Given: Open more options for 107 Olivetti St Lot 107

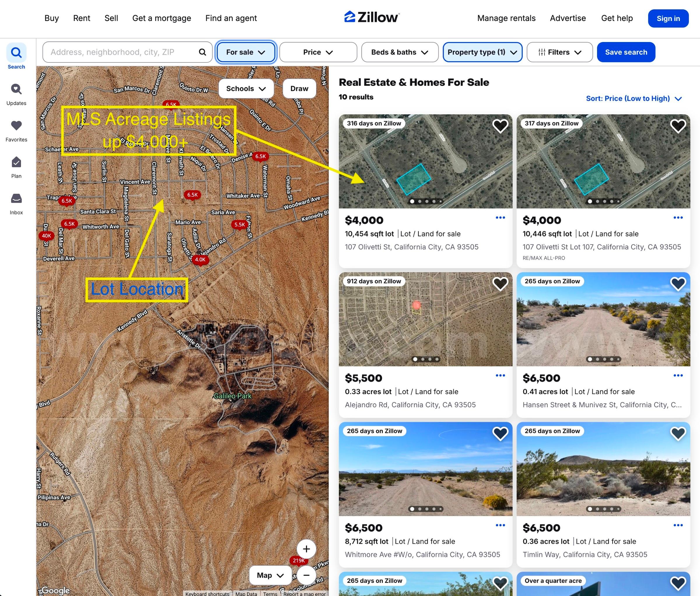Looking at the screenshot, I should [x=678, y=218].
